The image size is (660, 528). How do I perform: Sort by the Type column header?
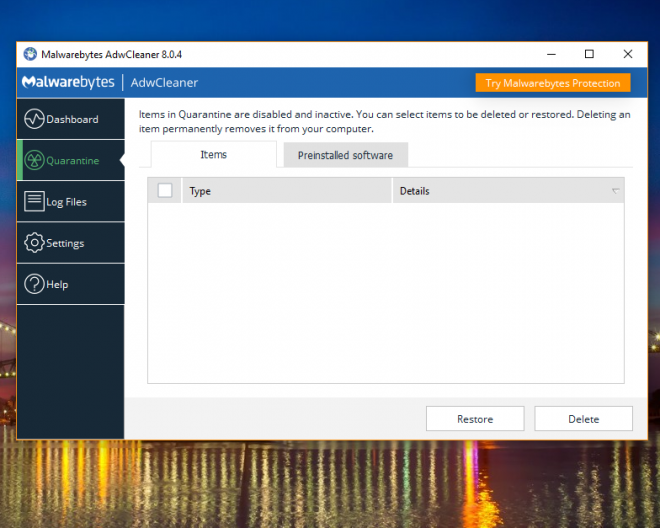(x=287, y=191)
